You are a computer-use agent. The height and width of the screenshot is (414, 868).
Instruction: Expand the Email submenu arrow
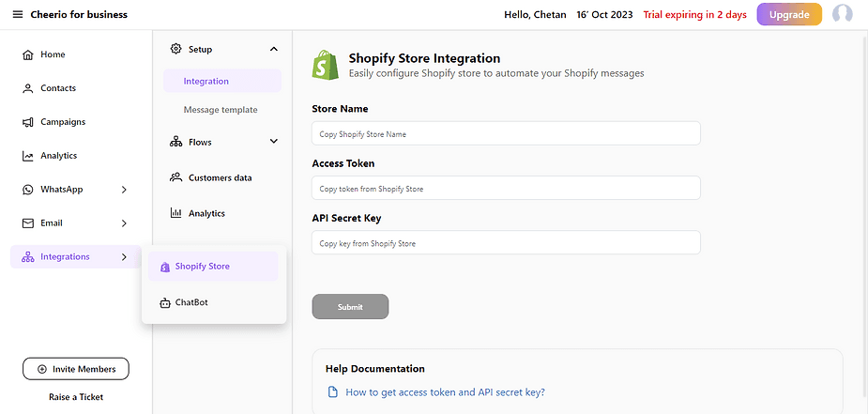point(124,223)
